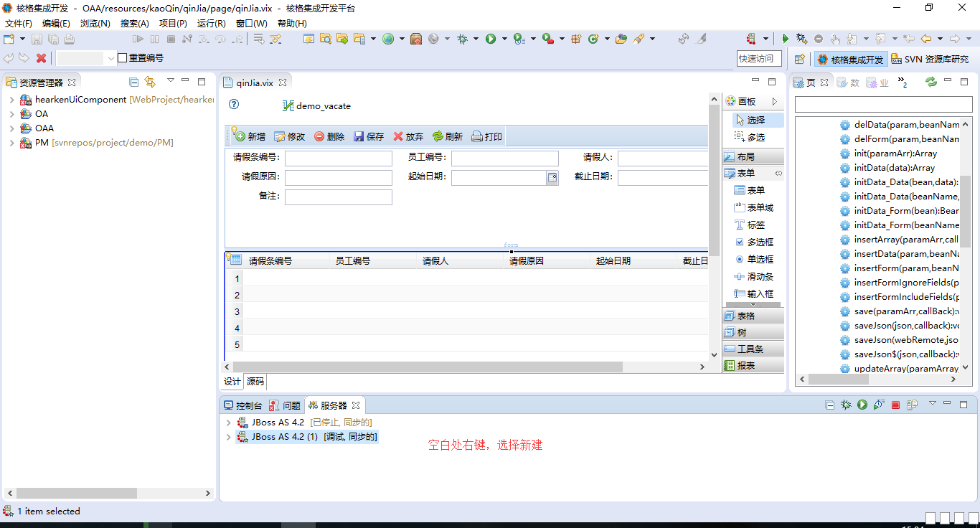The width and height of the screenshot is (980, 528).
Task: Expand the JBoss AS 4.2 (1) server
Action: click(x=229, y=437)
